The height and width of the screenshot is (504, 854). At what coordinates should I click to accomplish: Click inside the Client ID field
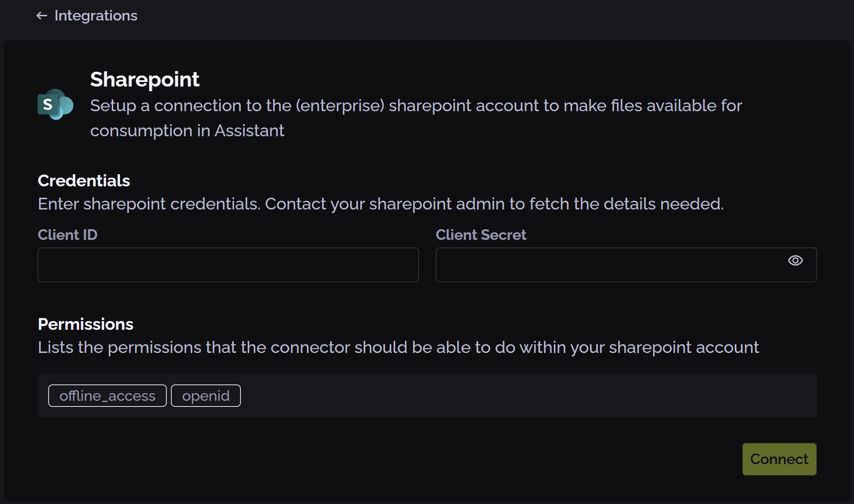(228, 265)
